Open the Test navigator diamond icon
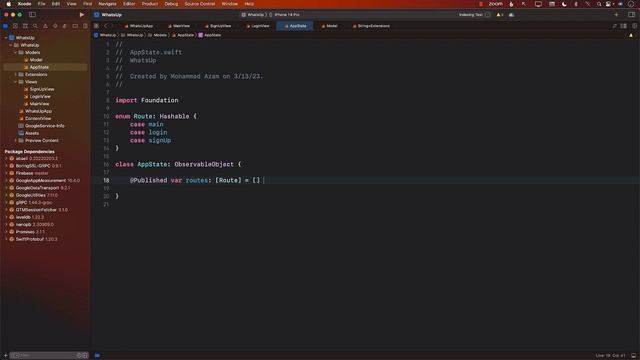The width and height of the screenshot is (640, 360). tap(55, 26)
